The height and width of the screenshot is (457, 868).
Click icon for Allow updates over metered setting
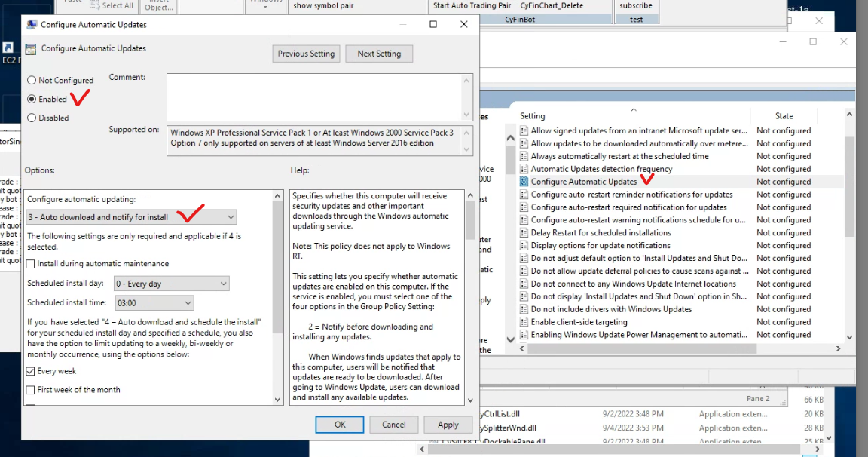(x=524, y=143)
